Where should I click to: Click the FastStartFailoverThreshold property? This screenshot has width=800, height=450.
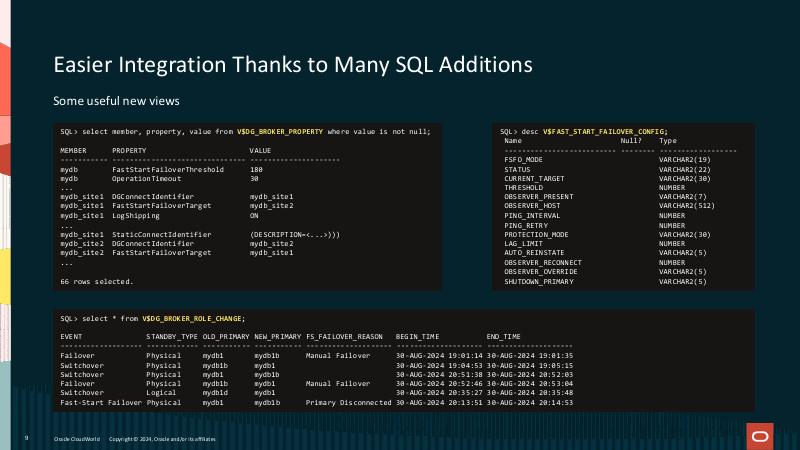(168, 169)
